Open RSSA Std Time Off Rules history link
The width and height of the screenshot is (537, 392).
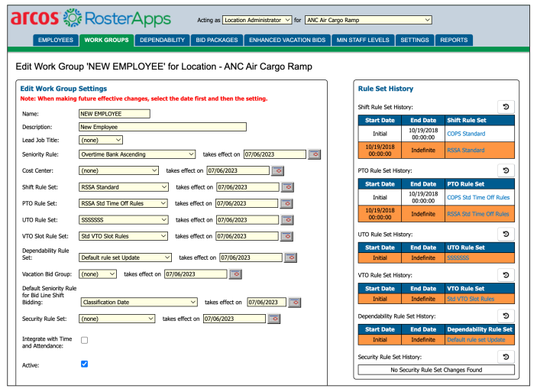click(x=478, y=214)
